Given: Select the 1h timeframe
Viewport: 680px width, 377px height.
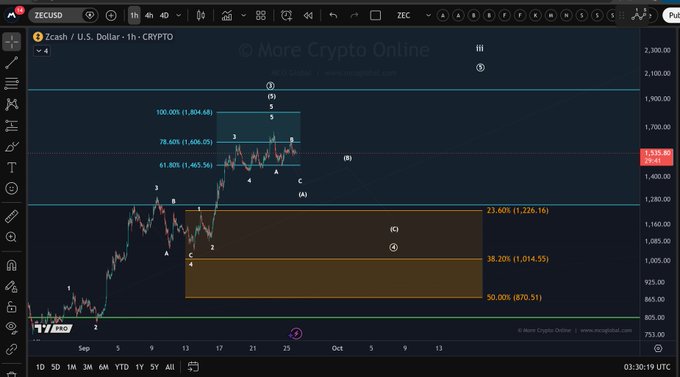Looking at the screenshot, I should click(x=134, y=16).
